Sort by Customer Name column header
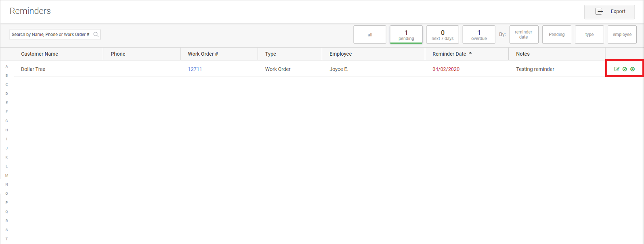This screenshot has height=244, width=644. [x=40, y=54]
